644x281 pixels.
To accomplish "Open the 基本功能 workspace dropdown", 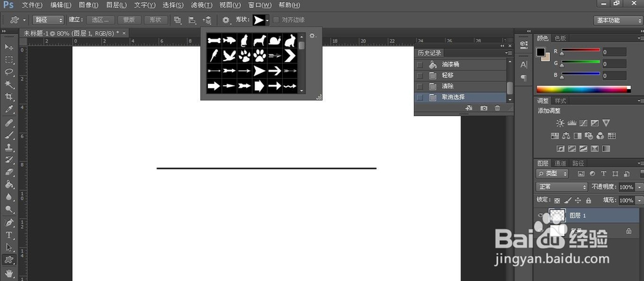I will coord(618,20).
